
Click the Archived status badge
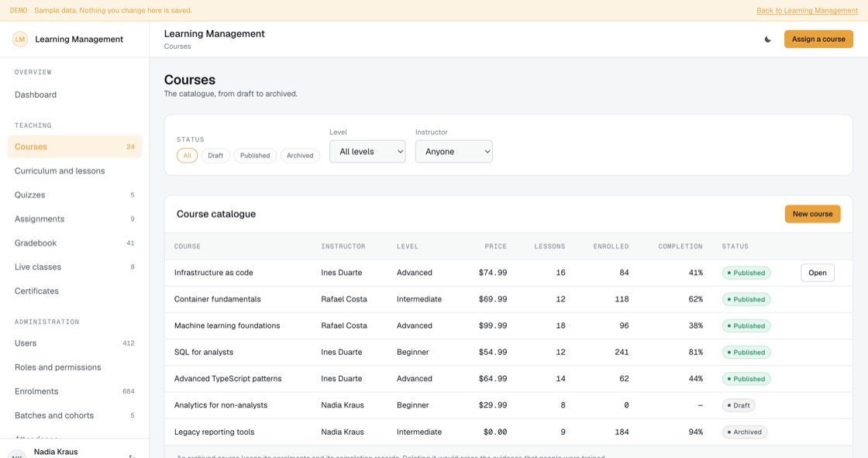coord(745,432)
